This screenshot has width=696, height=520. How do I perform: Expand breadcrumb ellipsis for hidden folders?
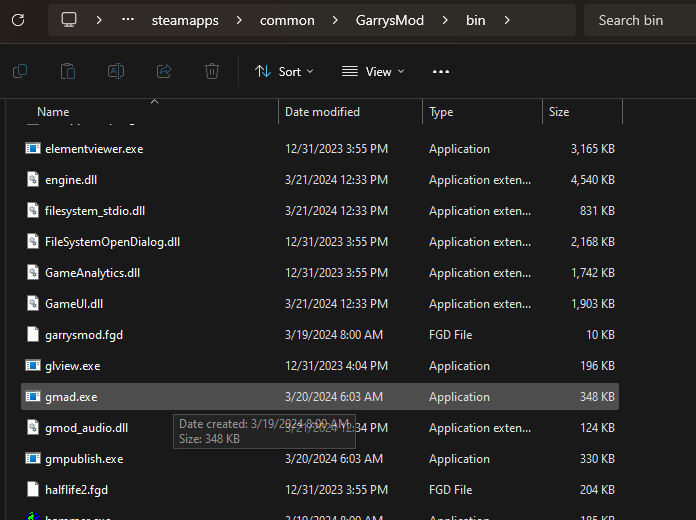[127, 20]
